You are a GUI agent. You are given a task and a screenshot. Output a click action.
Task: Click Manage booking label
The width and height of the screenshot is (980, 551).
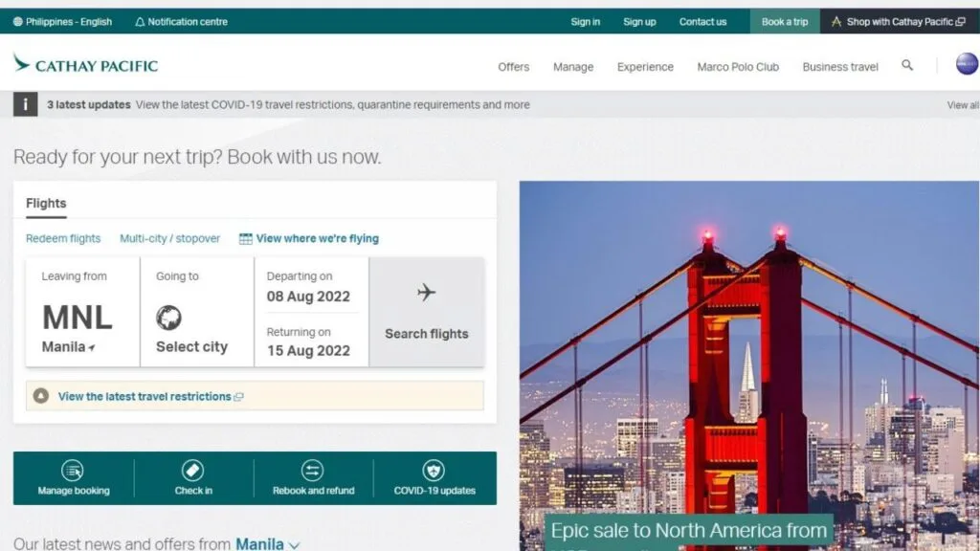(x=73, y=491)
